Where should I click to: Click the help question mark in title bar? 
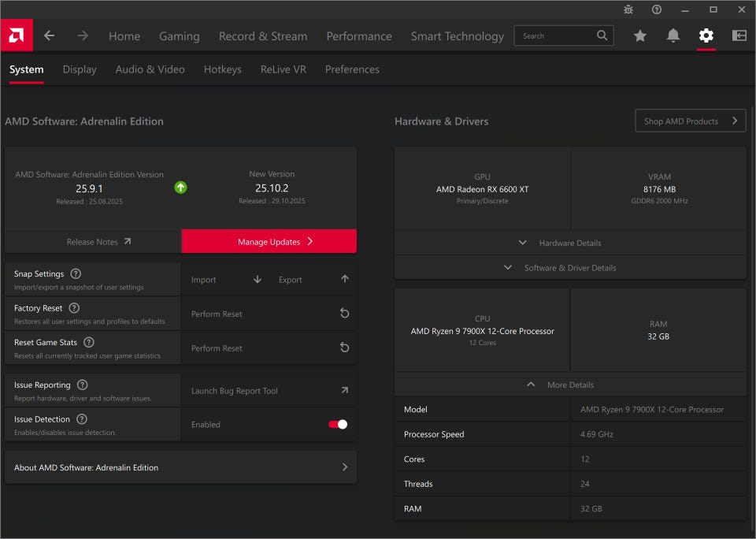point(656,9)
